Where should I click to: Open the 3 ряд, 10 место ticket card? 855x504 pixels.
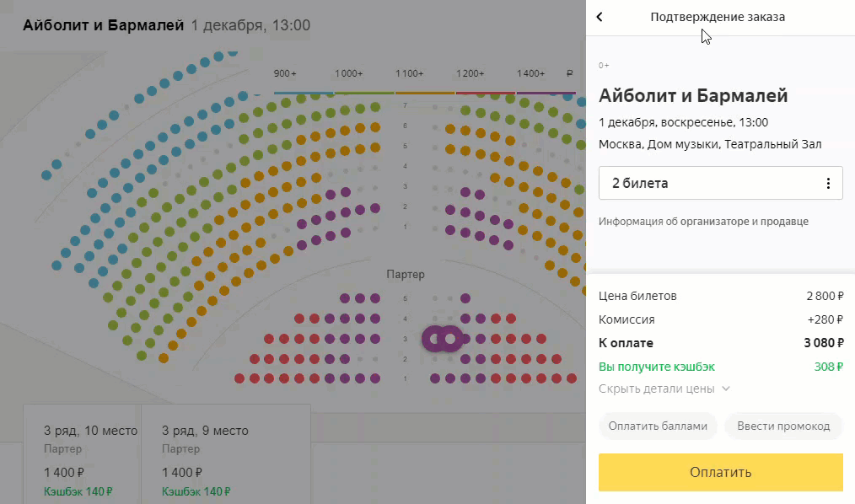click(x=82, y=454)
